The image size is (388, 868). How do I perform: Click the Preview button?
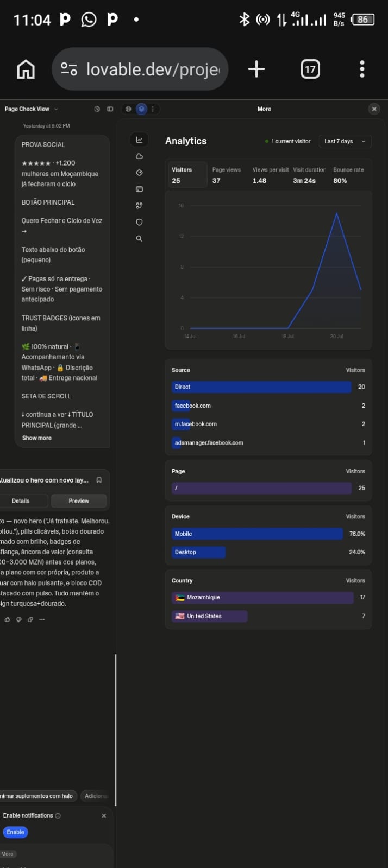(79, 501)
